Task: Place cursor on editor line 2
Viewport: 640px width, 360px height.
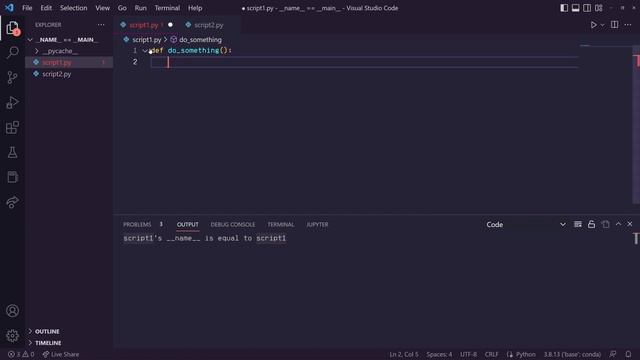Action: (364, 62)
